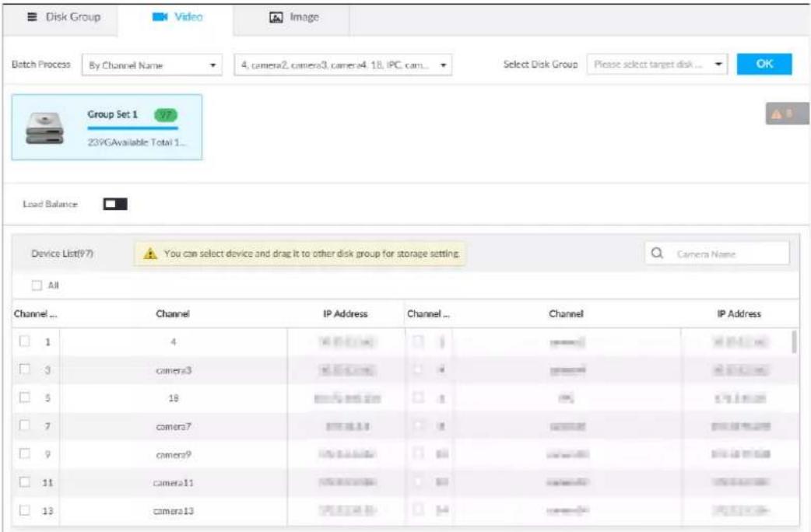This screenshot has height=532, width=811.
Task: Select the camera7 channel name
Action: (x=174, y=426)
